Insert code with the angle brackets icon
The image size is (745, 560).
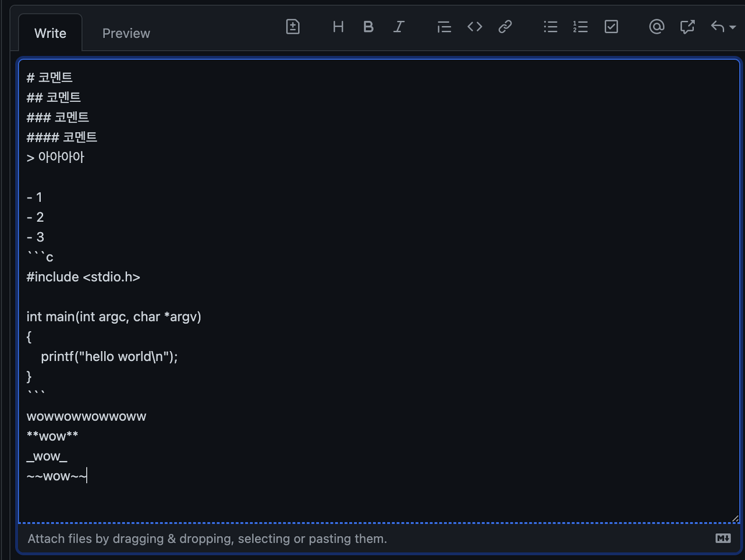475,27
